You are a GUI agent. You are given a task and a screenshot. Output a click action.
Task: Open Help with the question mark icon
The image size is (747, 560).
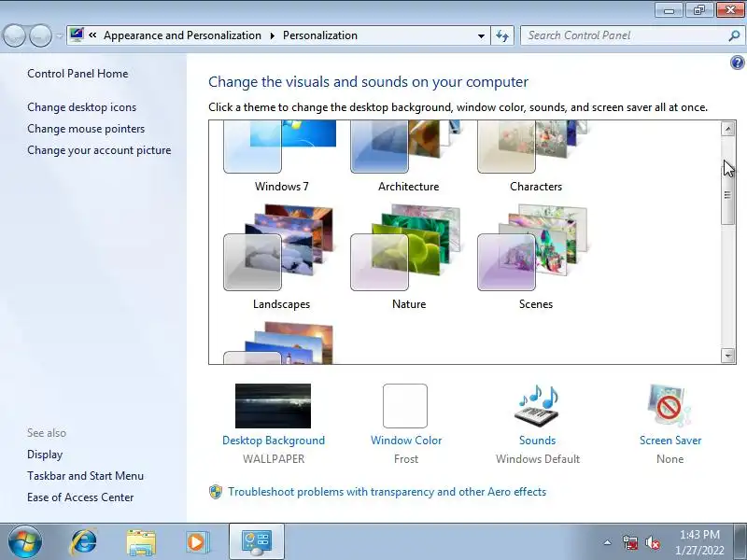(x=737, y=63)
